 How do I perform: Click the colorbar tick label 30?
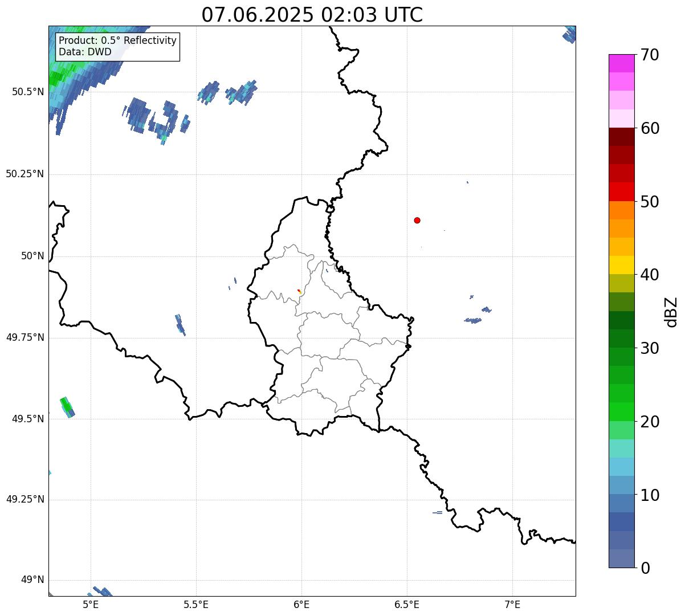650,348
